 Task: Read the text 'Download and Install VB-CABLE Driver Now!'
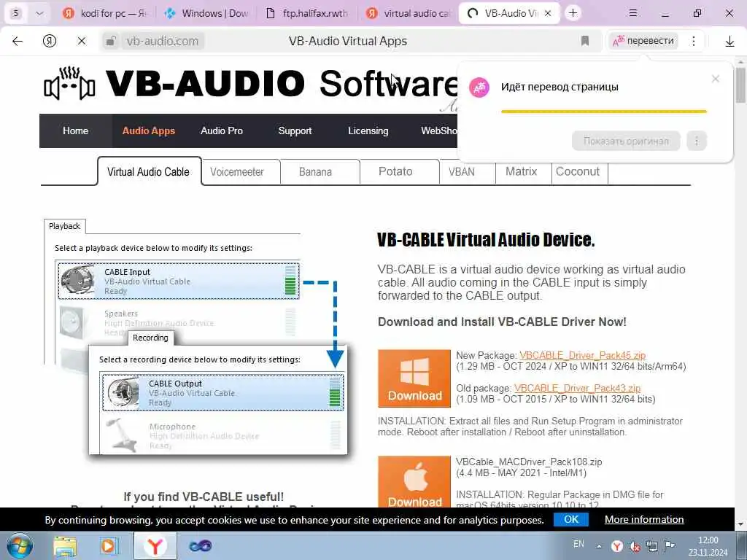(502, 322)
